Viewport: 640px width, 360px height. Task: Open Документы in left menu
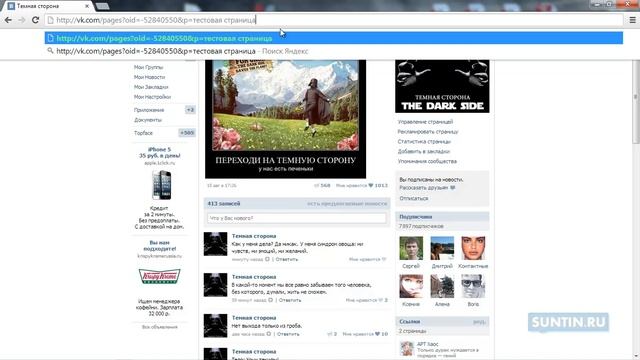pyautogui.click(x=148, y=120)
